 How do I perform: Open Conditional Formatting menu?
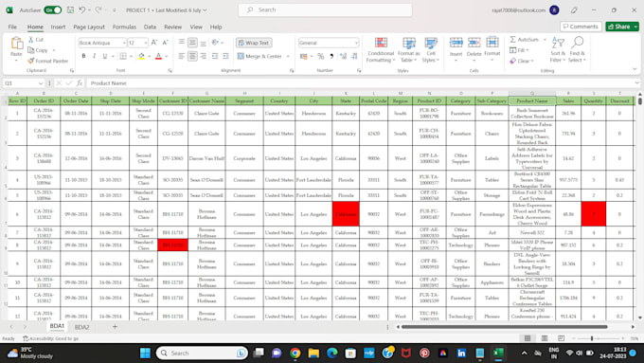click(381, 49)
